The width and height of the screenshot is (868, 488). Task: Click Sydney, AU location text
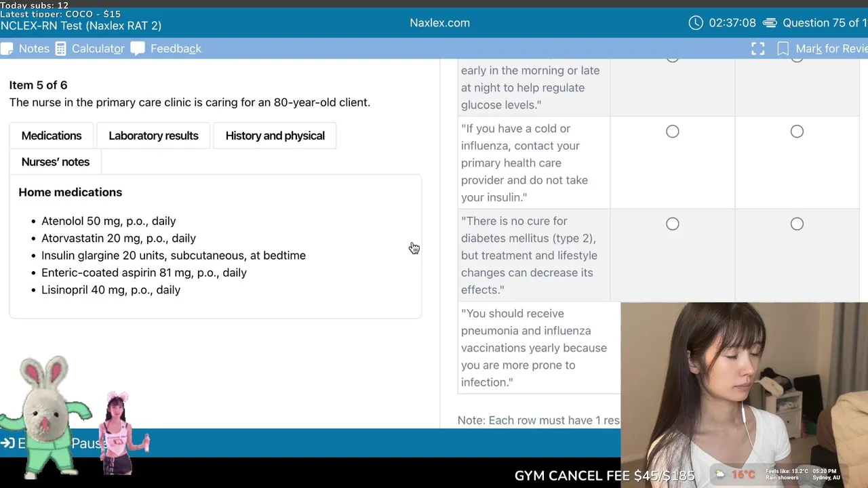[x=826, y=478]
